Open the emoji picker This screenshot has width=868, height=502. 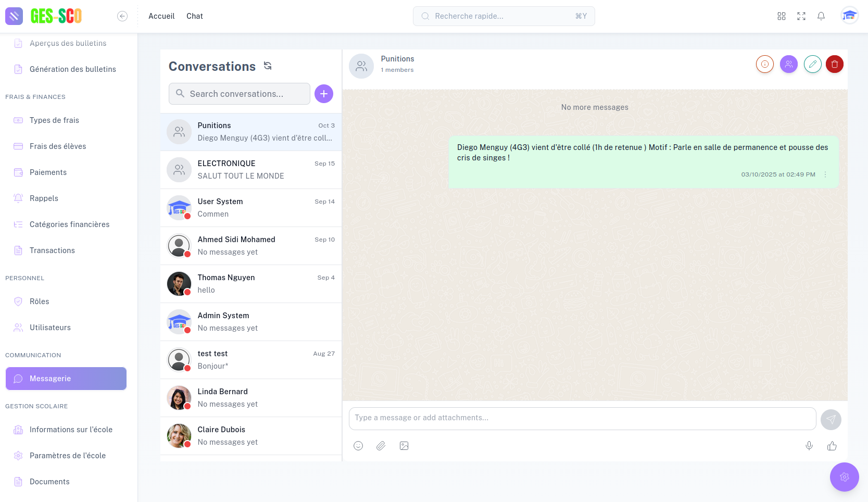pos(358,446)
